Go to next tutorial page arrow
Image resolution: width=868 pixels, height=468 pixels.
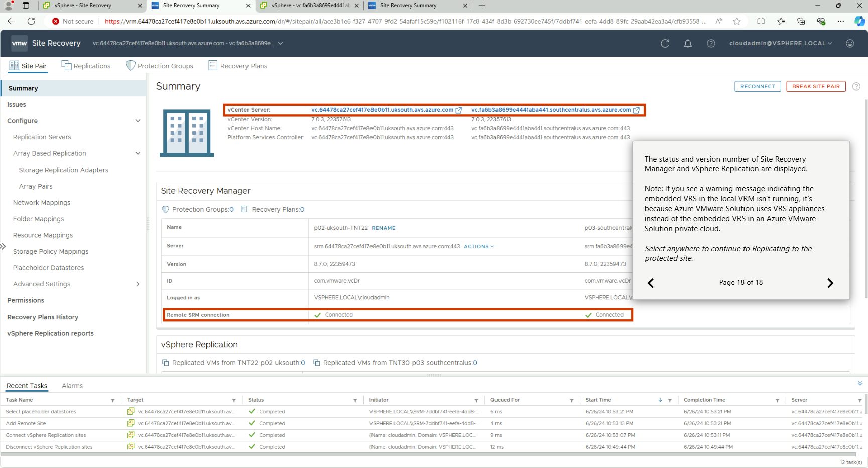830,283
